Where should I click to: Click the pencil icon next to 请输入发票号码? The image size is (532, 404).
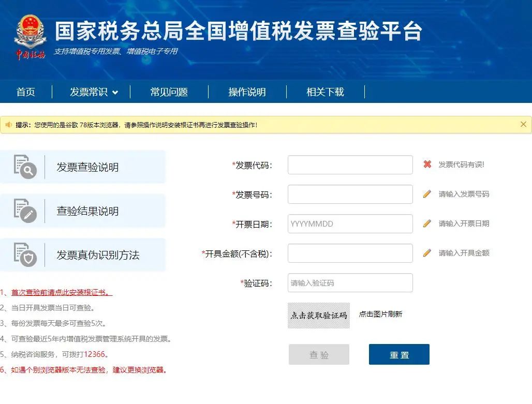tap(427, 193)
